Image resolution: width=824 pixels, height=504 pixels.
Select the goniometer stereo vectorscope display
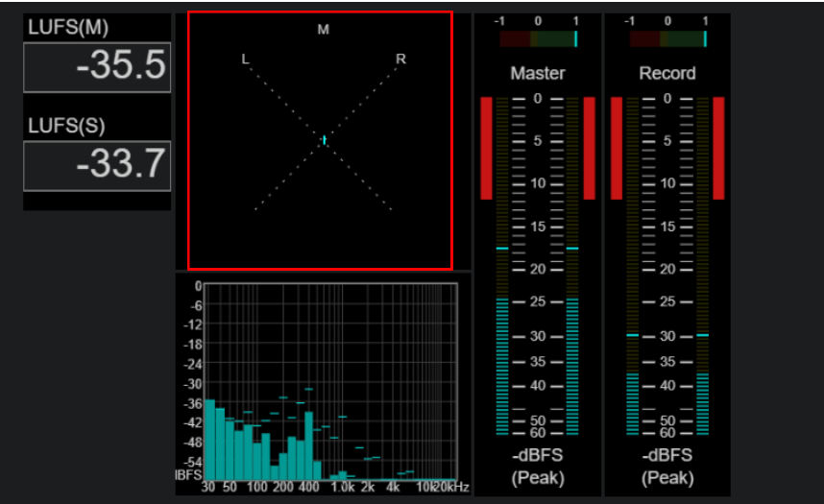click(x=320, y=141)
